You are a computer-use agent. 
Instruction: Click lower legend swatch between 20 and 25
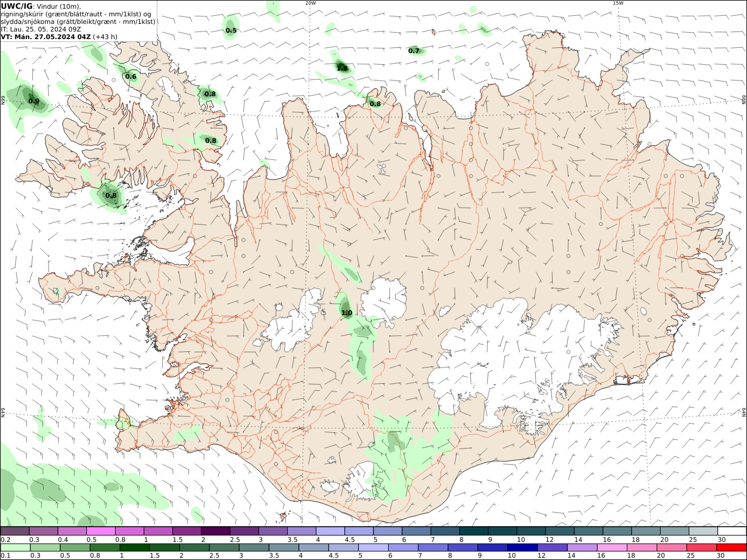point(671,548)
